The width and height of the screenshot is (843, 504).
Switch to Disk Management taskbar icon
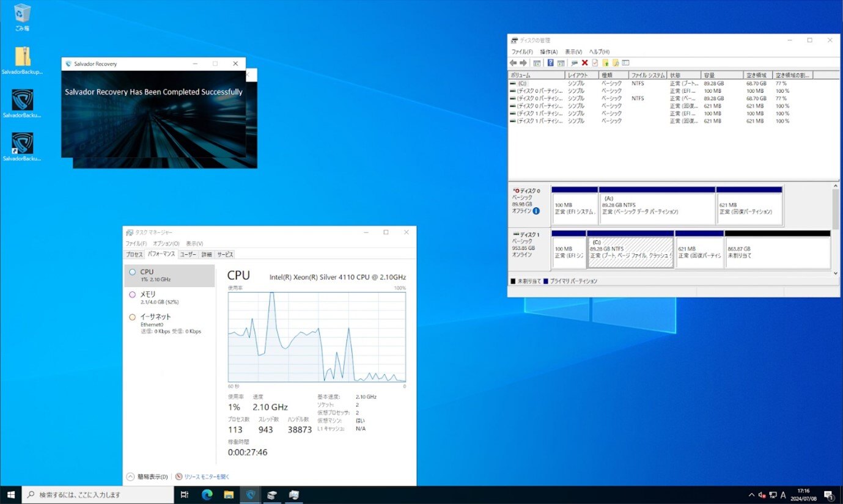(x=272, y=495)
